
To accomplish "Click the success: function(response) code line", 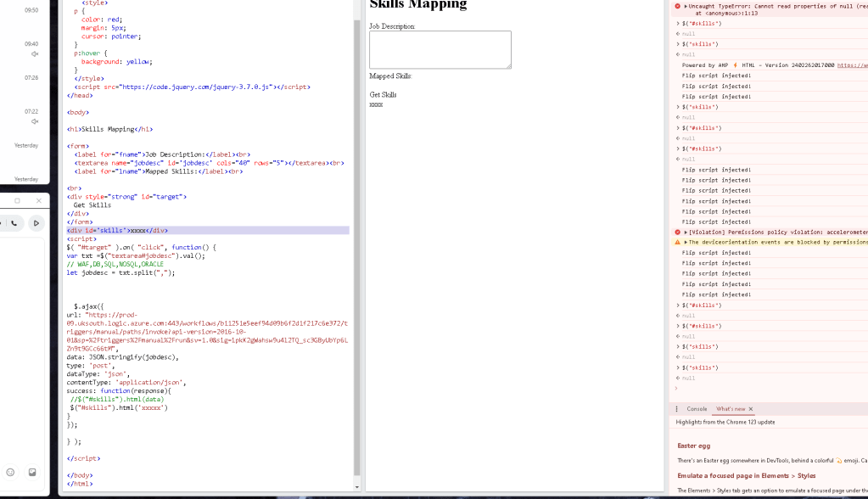I will click(119, 391).
